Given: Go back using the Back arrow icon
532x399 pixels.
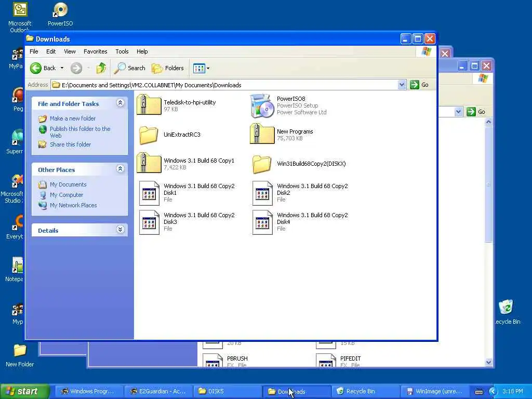Looking at the screenshot, I should click(36, 68).
